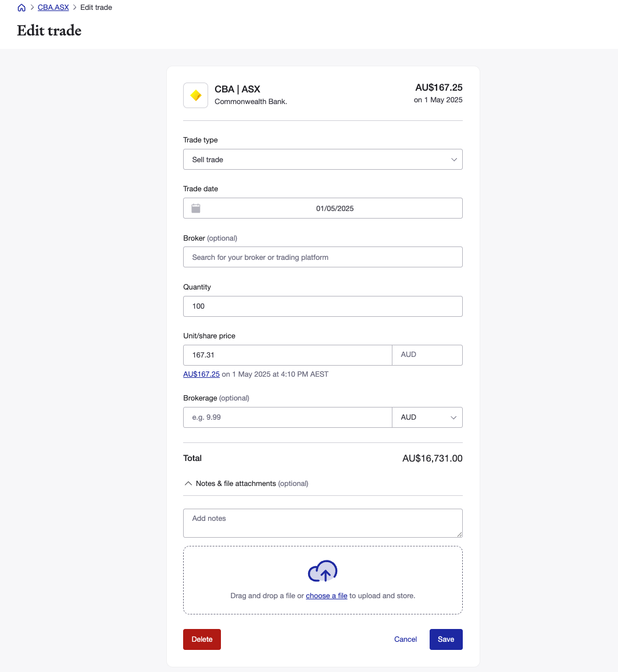Click the Save button

click(446, 639)
